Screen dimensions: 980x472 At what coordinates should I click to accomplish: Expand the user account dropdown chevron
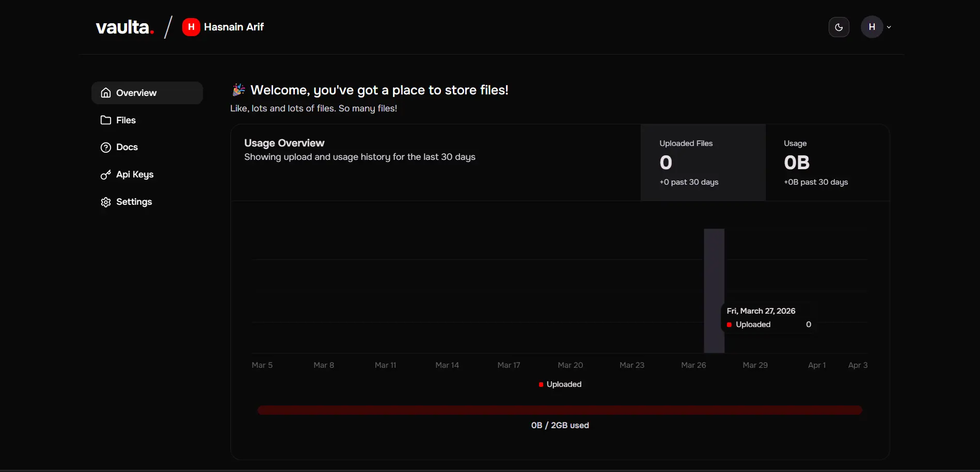[889, 27]
